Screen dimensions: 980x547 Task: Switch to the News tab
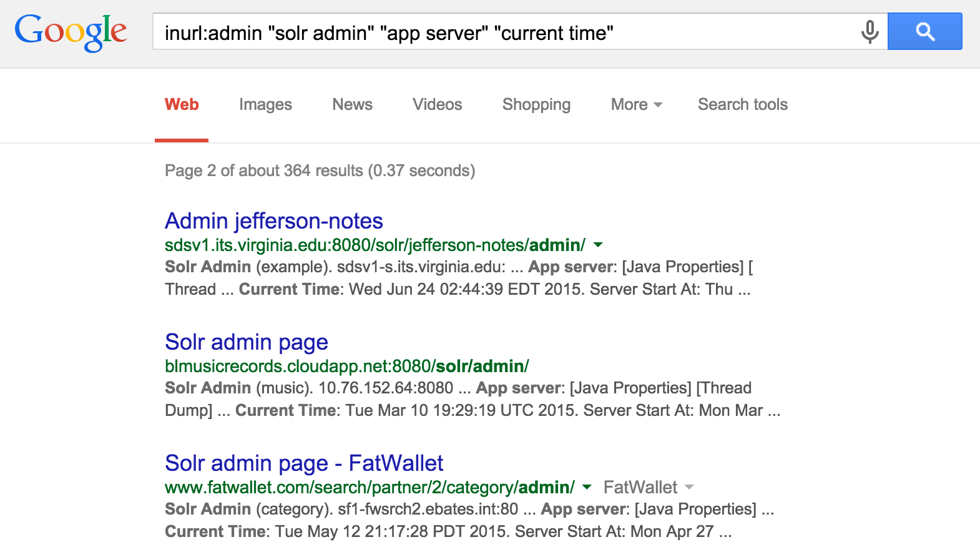(x=352, y=104)
